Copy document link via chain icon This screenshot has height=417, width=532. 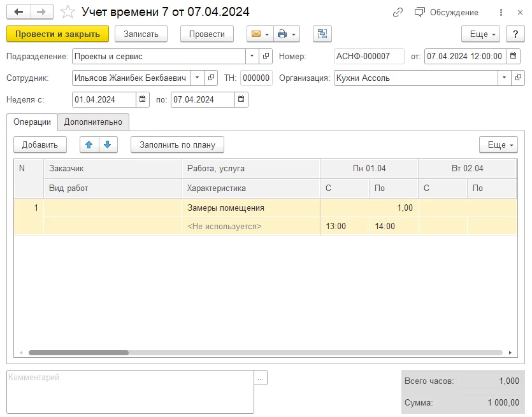[x=398, y=13]
